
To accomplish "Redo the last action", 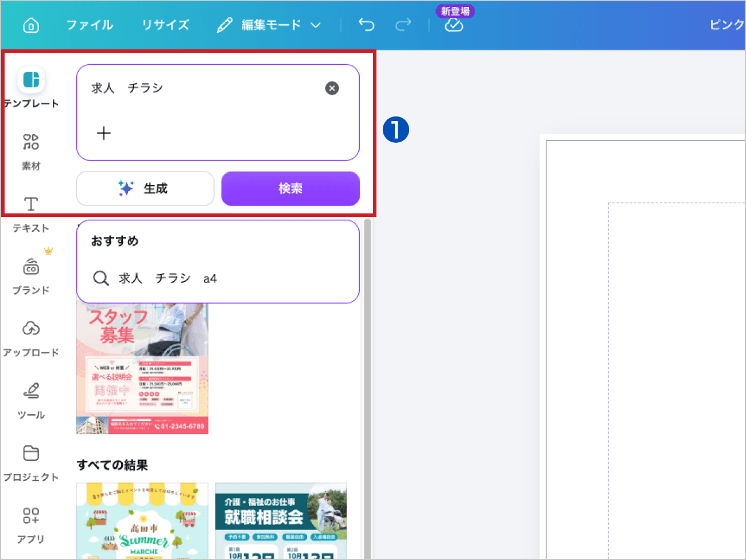I will (403, 25).
